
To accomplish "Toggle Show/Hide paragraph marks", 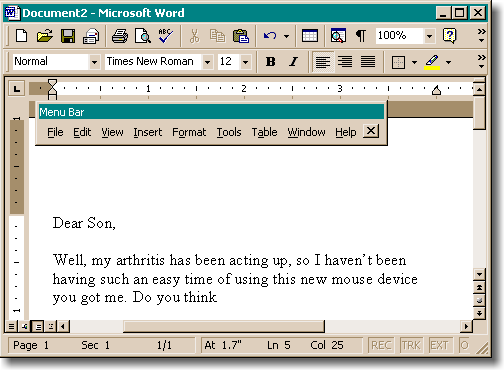I will pyautogui.click(x=361, y=36).
